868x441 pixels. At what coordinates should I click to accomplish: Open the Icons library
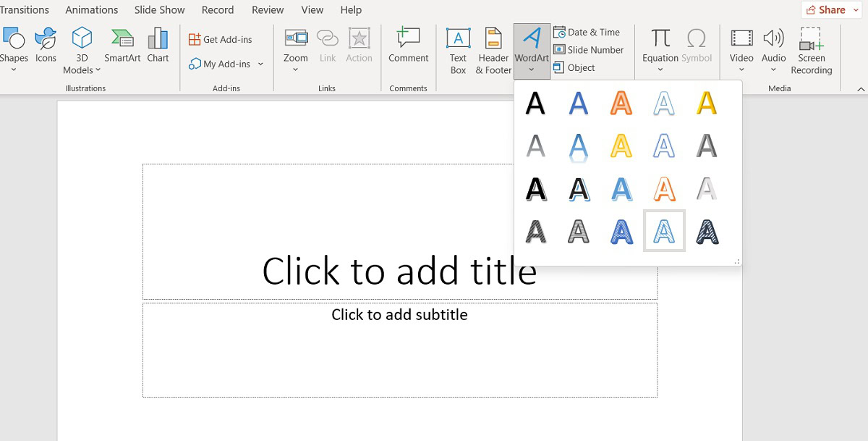tap(46, 45)
